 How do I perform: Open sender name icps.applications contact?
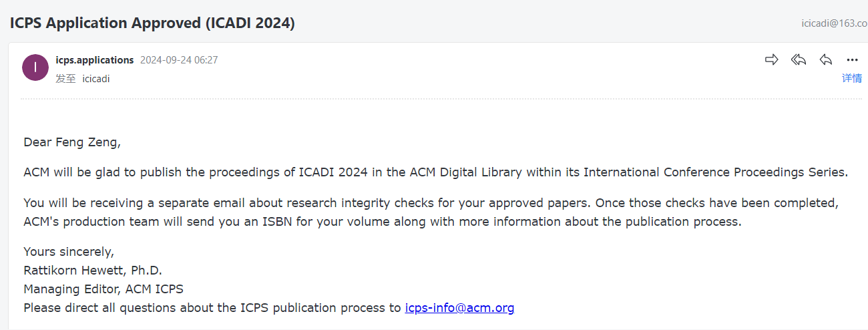95,60
